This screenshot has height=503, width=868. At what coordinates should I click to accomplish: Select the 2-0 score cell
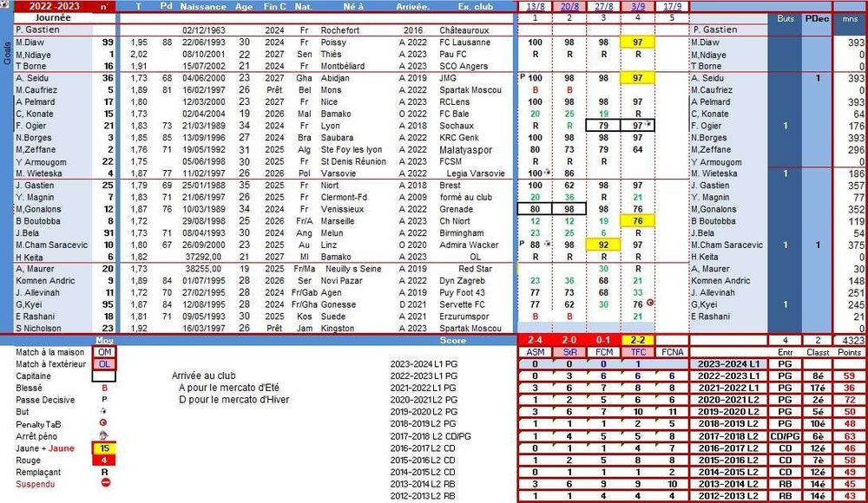coord(569,340)
